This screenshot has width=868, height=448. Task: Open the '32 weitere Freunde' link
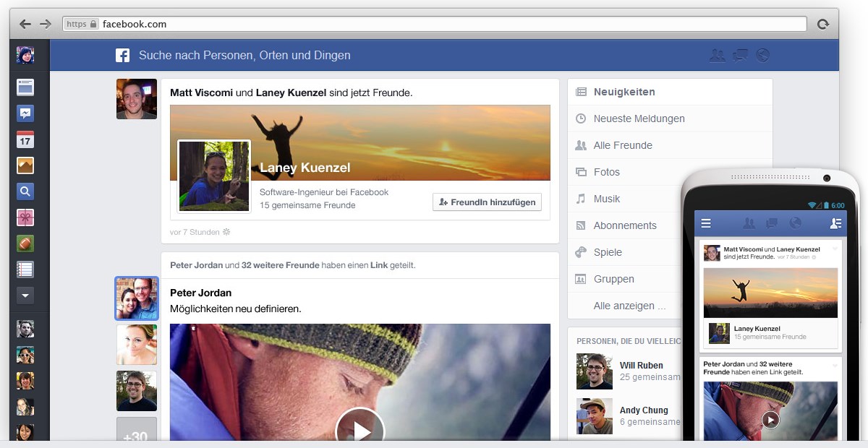click(x=281, y=265)
